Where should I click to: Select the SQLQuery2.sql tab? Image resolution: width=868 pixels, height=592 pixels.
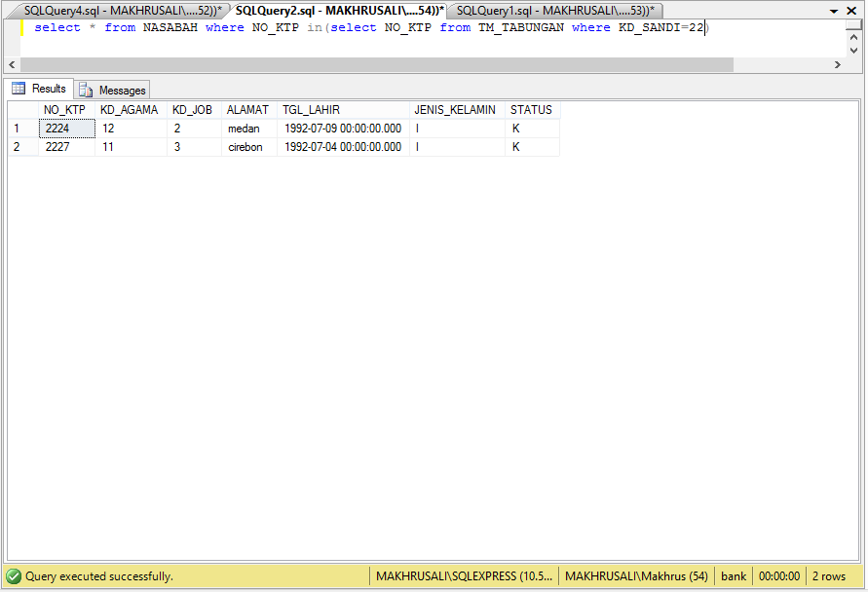click(339, 11)
